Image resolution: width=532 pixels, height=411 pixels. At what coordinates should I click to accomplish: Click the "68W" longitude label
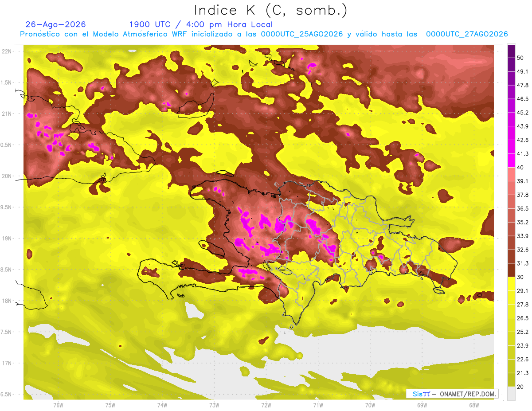(473, 405)
